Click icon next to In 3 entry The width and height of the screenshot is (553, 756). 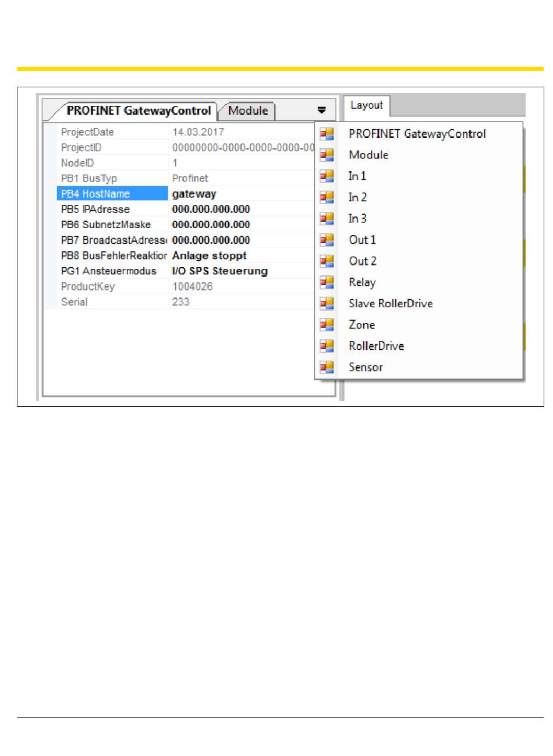click(x=327, y=218)
